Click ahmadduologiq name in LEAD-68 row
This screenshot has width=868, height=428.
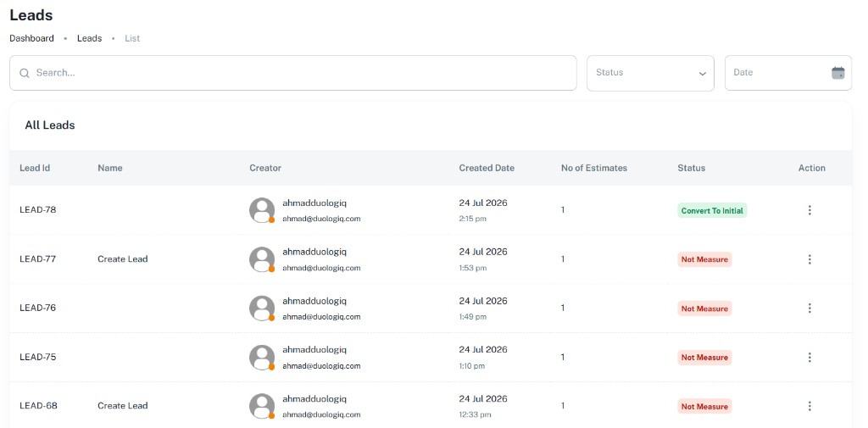[314, 398]
